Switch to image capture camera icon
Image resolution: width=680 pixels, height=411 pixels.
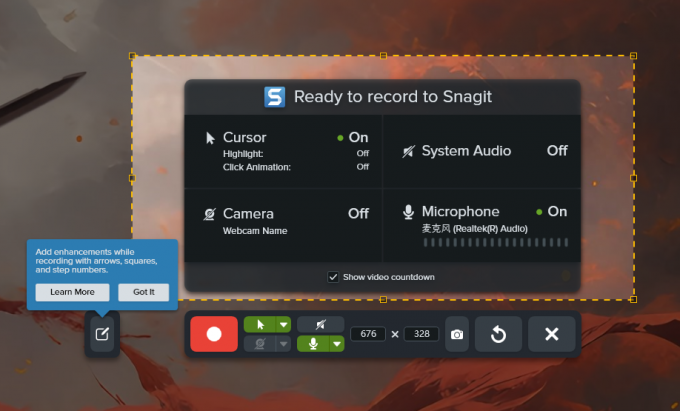click(x=457, y=334)
